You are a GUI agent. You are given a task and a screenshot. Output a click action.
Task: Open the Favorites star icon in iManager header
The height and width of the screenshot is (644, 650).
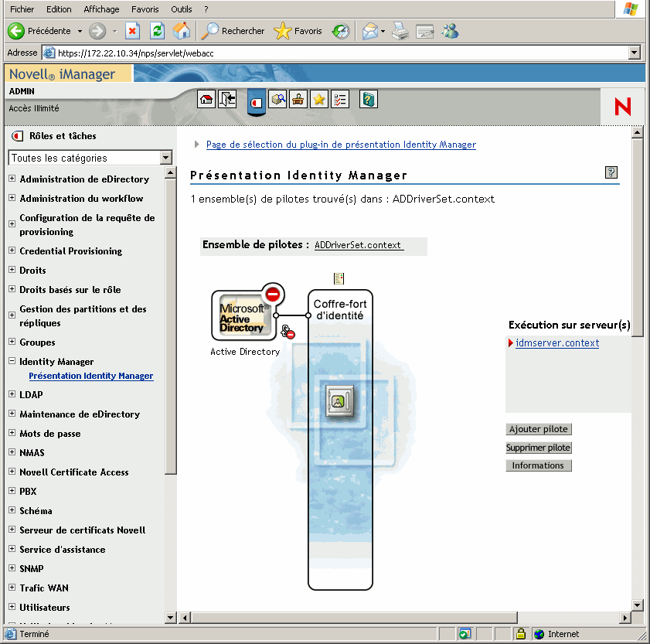point(319,101)
